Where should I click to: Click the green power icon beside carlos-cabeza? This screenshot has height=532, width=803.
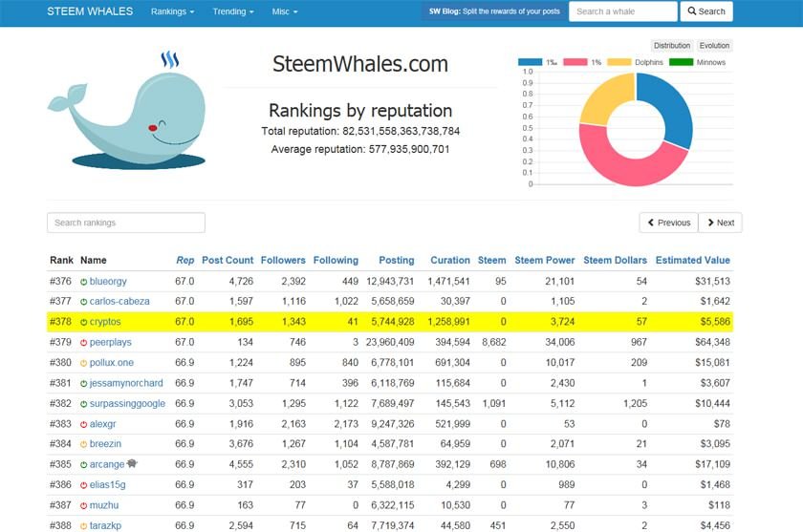[83, 302]
